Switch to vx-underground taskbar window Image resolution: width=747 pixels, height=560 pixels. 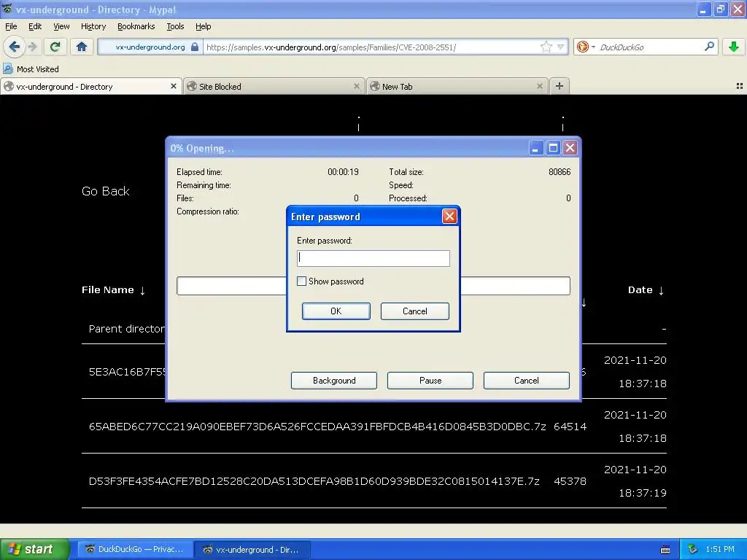click(252, 549)
